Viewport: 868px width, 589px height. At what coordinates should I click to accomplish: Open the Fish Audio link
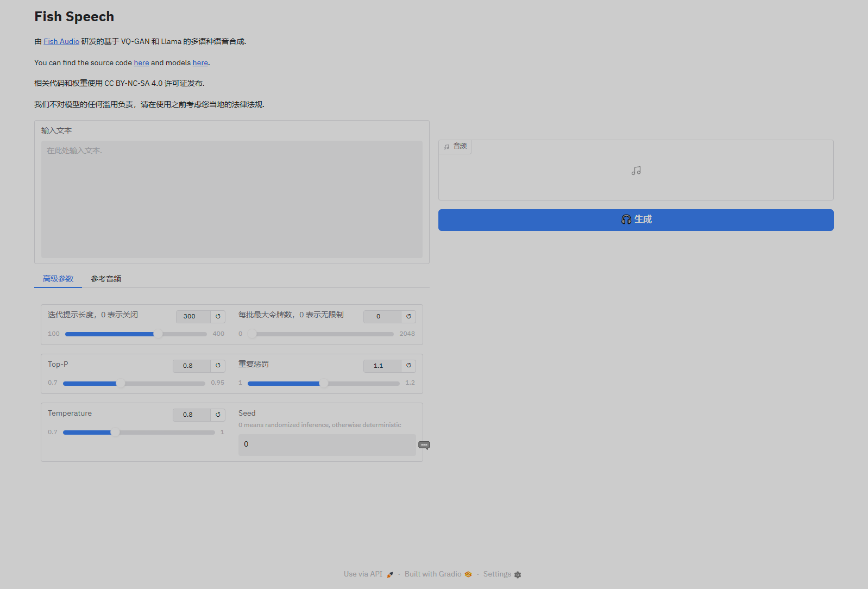(61, 41)
